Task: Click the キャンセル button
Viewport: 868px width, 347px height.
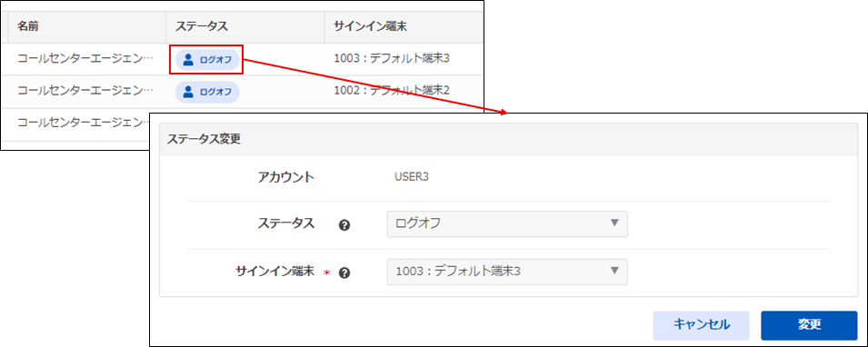Action: point(702,325)
